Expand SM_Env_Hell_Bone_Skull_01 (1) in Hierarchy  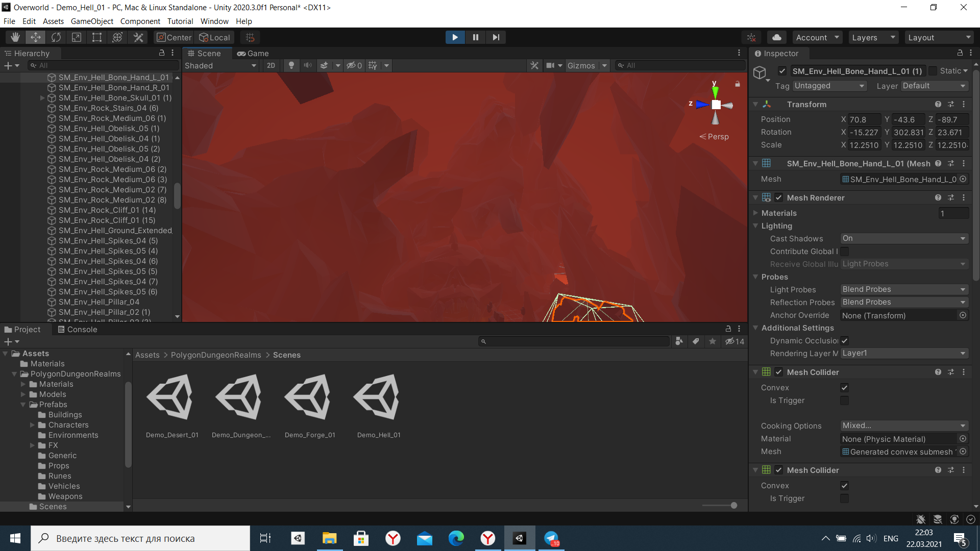(x=42, y=97)
